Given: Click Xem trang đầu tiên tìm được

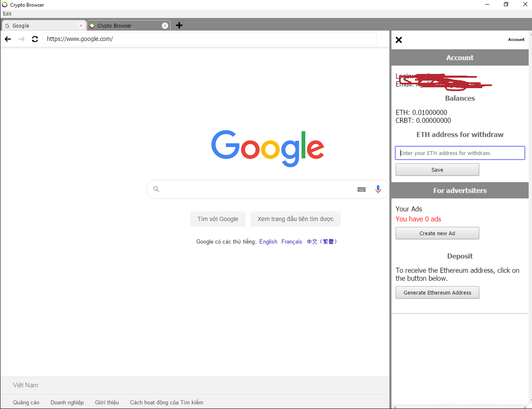Looking at the screenshot, I should click(296, 219).
